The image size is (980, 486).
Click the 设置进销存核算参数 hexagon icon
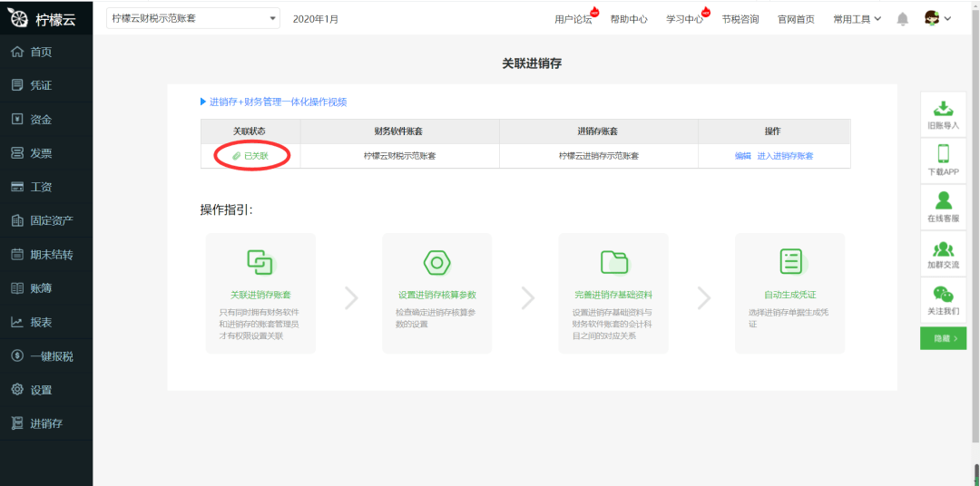click(436, 262)
